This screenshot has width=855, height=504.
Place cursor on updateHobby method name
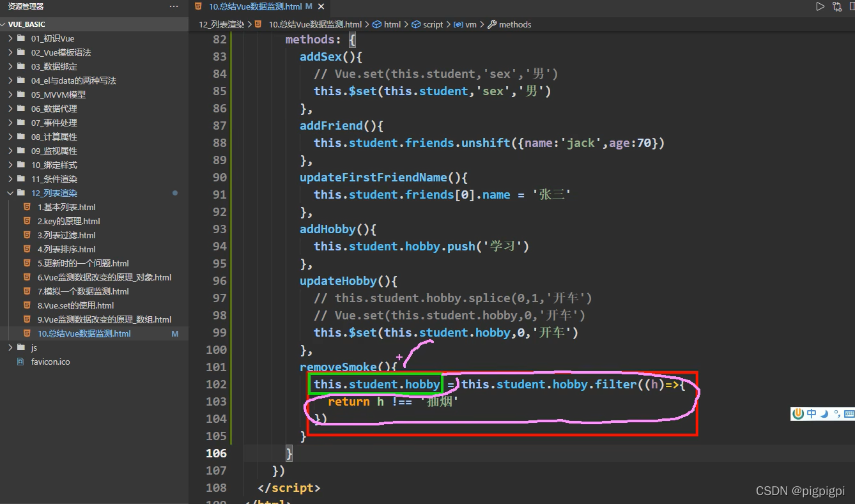[x=338, y=280]
